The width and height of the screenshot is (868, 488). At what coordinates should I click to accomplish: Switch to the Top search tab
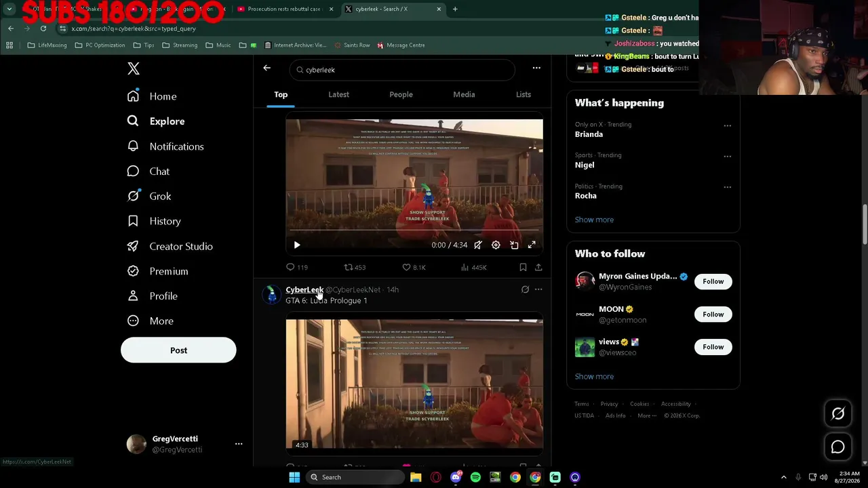281,94
